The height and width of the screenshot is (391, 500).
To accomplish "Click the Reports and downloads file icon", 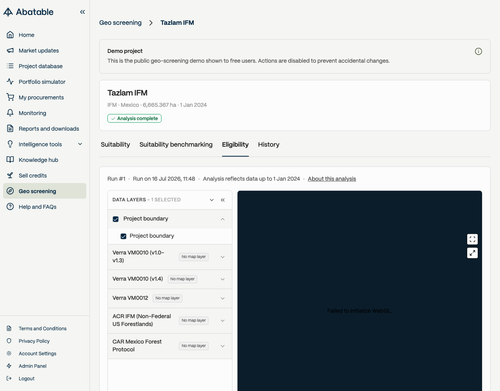I will tap(10, 129).
